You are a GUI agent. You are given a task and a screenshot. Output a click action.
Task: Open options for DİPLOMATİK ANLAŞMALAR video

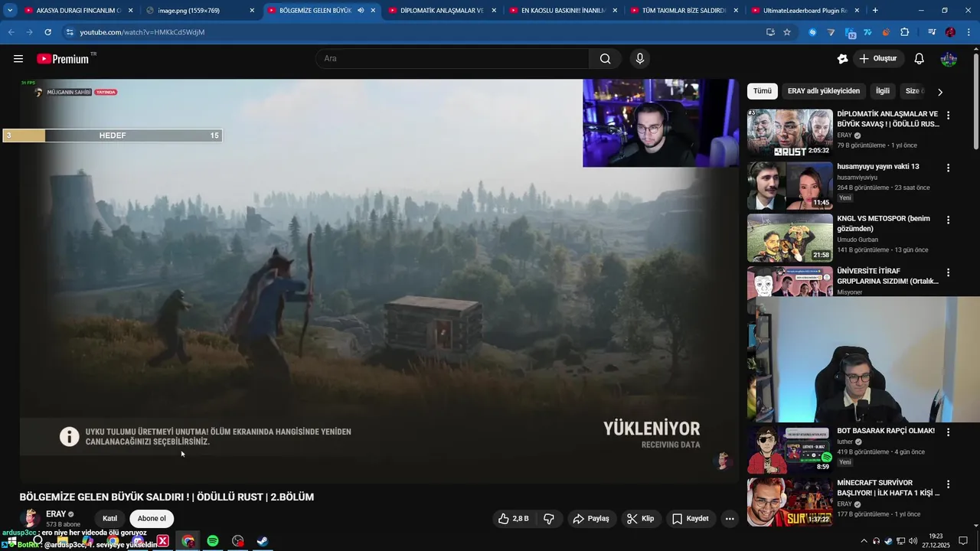coord(948,116)
